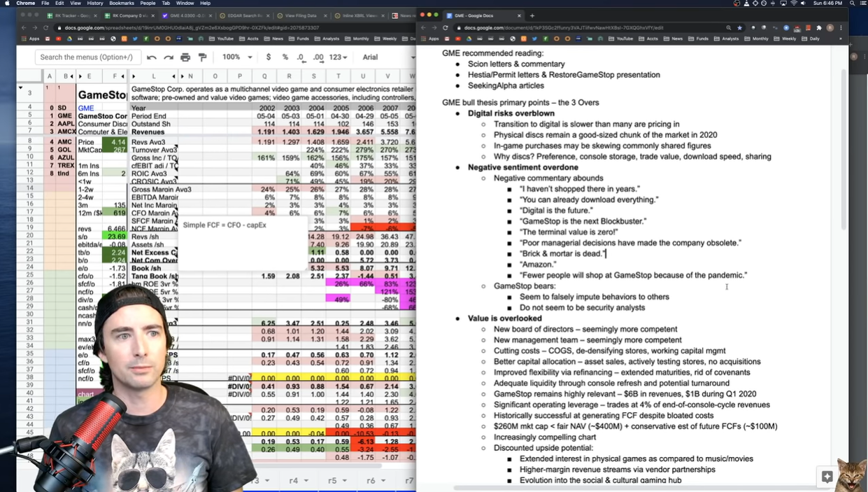Go back in the Google Sheets window
This screenshot has height=492, width=868.
(x=24, y=28)
